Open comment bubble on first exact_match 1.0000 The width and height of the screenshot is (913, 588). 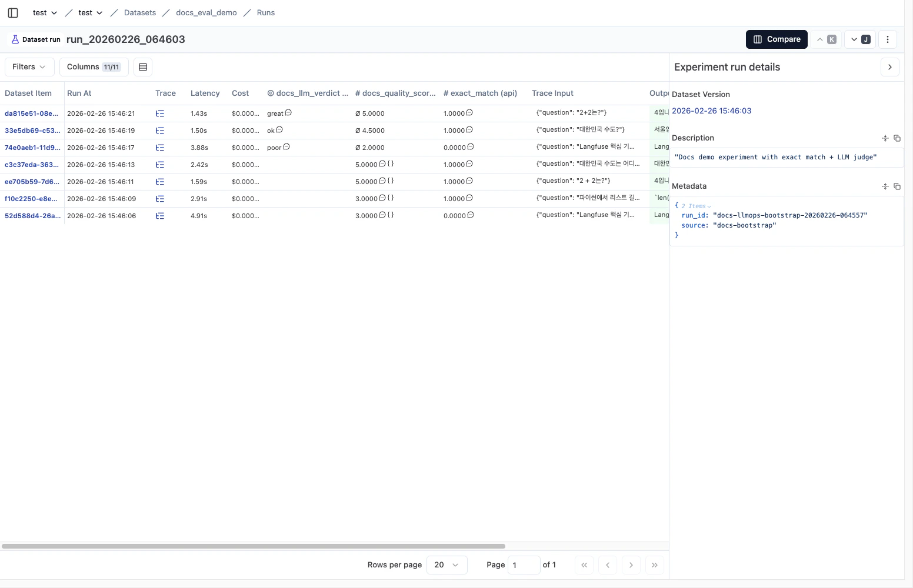coord(469,112)
